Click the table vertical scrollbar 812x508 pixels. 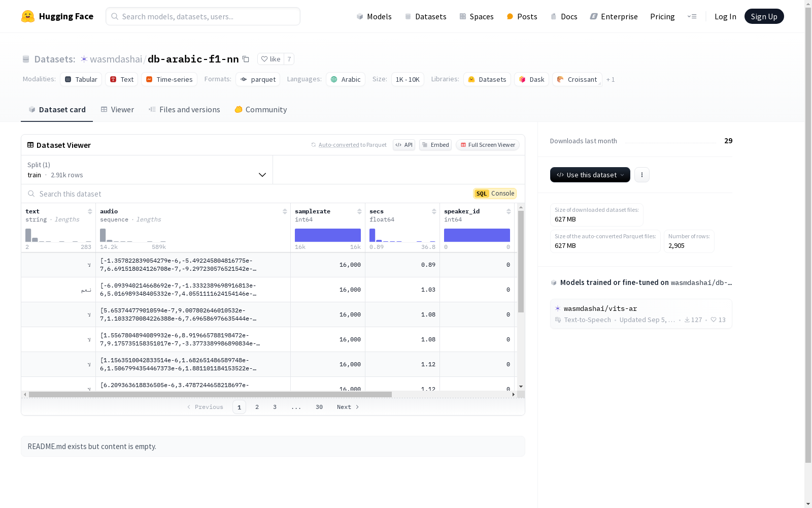pyautogui.click(x=521, y=262)
